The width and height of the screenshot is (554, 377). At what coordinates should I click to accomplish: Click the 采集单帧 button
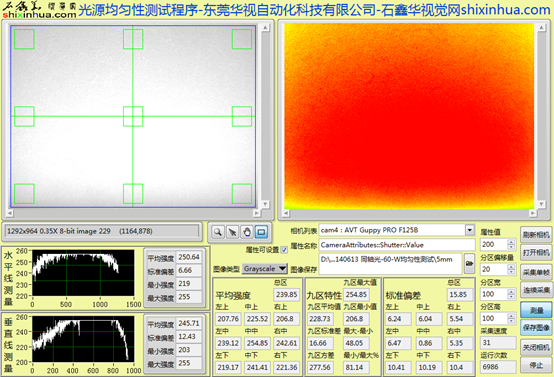coord(536,272)
